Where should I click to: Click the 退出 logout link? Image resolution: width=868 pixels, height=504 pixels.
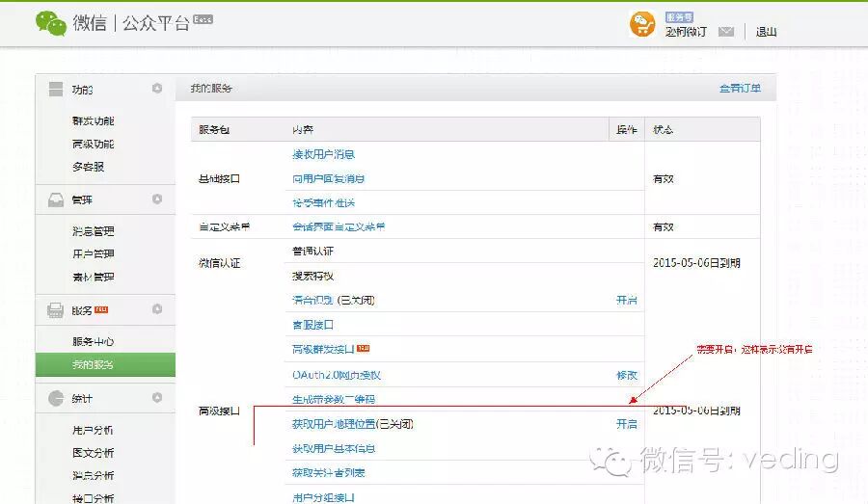click(766, 32)
